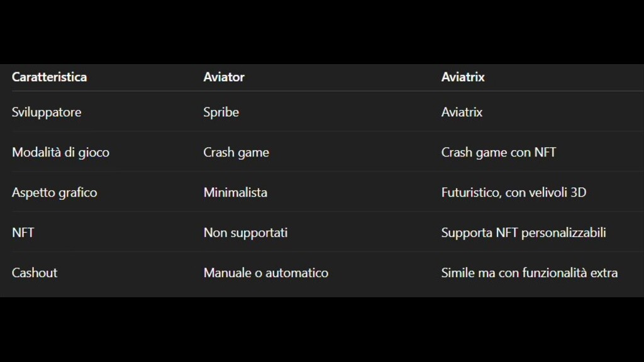Viewport: 644px width, 362px height.
Task: Click the Cashout row label
Action: click(x=35, y=273)
